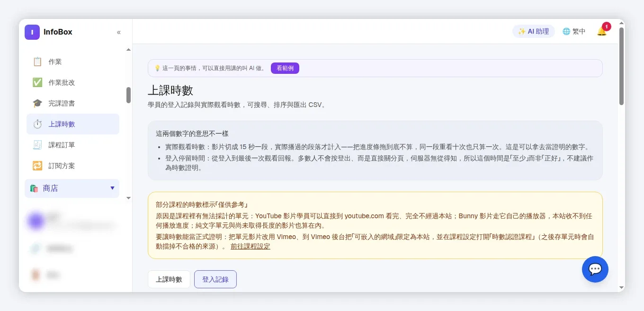Image resolution: width=644 pixels, height=311 pixels.
Task: Click the 商店 dropdown triangle
Action: click(x=112, y=188)
